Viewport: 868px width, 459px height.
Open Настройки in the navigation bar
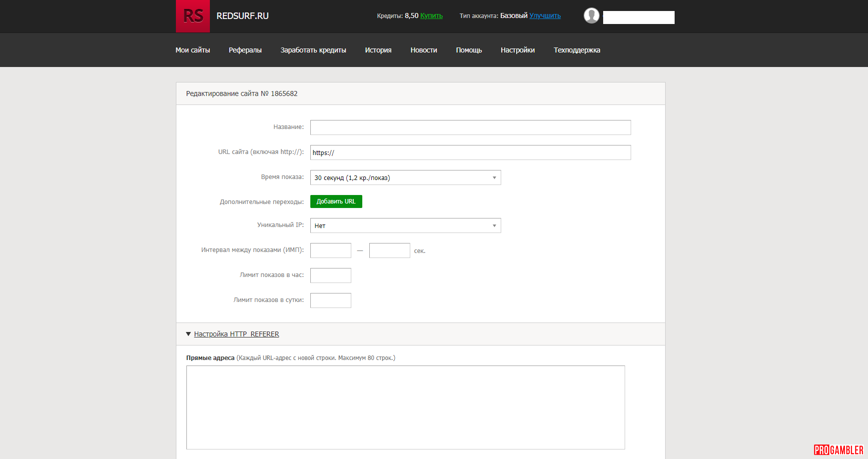(517, 50)
